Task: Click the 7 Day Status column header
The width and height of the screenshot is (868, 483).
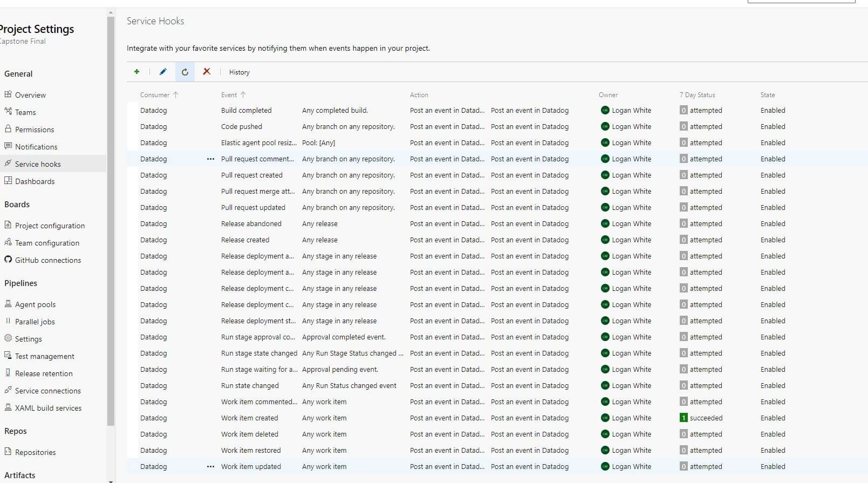Action: (698, 95)
